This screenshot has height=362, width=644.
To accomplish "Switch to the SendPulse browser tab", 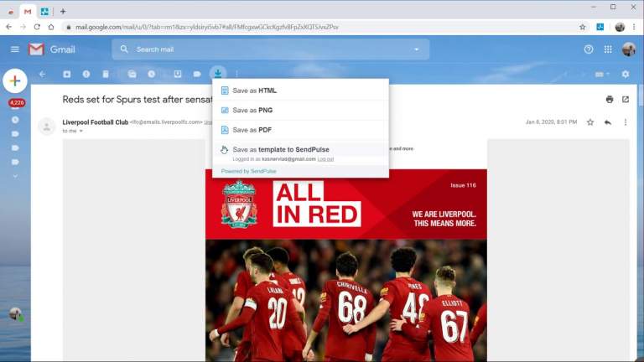I will pos(44,12).
